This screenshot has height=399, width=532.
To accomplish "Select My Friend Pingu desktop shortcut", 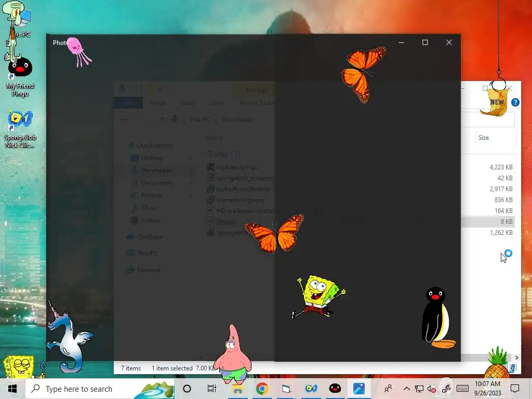I will pos(20,78).
